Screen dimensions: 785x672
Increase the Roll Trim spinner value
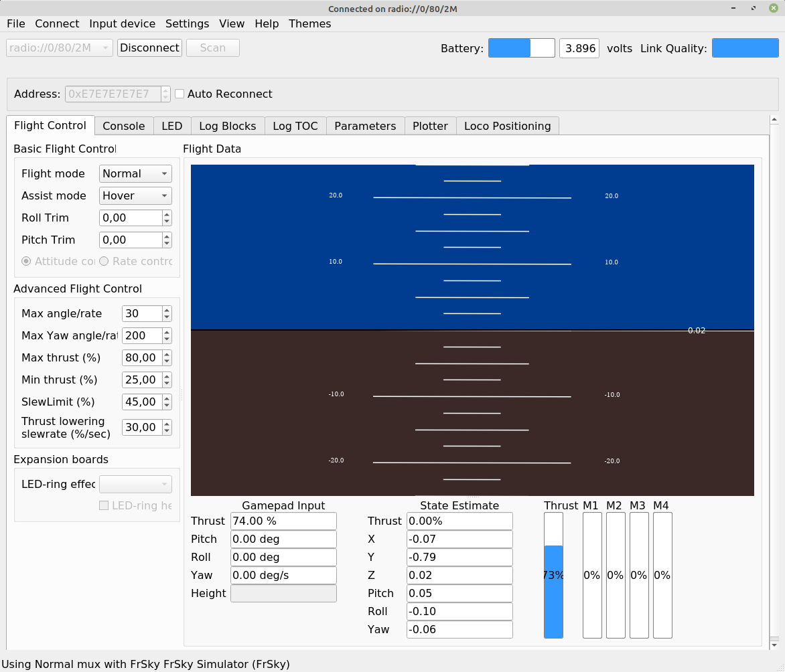[x=167, y=214]
